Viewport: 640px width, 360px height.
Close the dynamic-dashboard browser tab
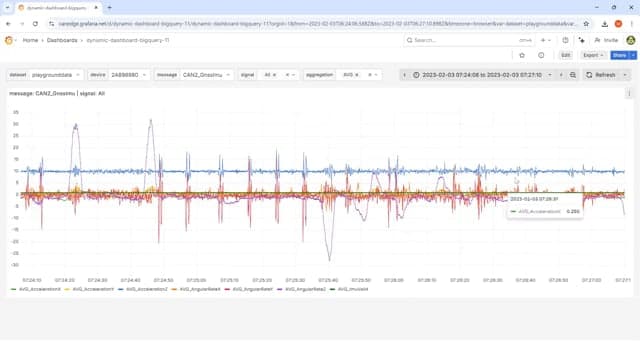click(x=96, y=8)
